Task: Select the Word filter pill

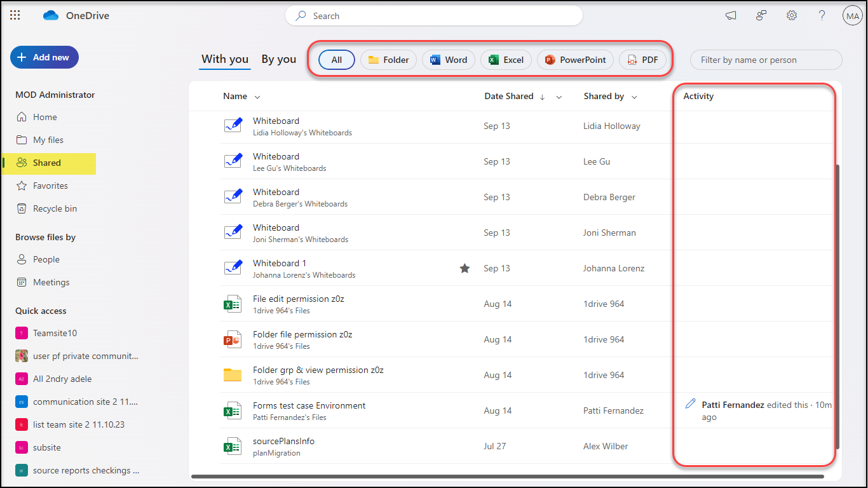Action: pos(449,60)
